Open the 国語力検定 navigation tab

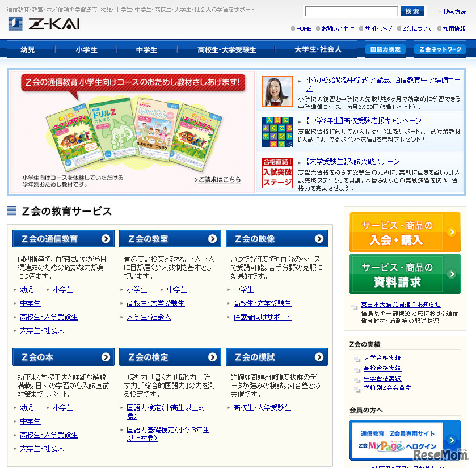[x=385, y=50]
